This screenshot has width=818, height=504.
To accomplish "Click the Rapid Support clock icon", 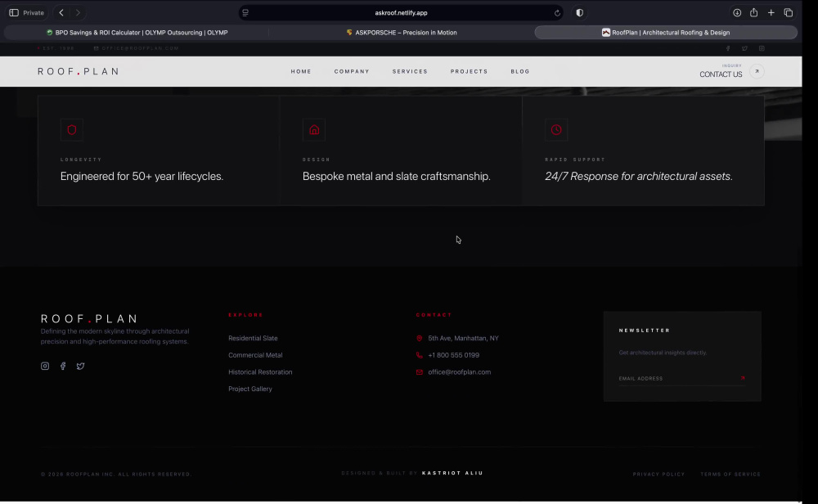I will tap(556, 130).
